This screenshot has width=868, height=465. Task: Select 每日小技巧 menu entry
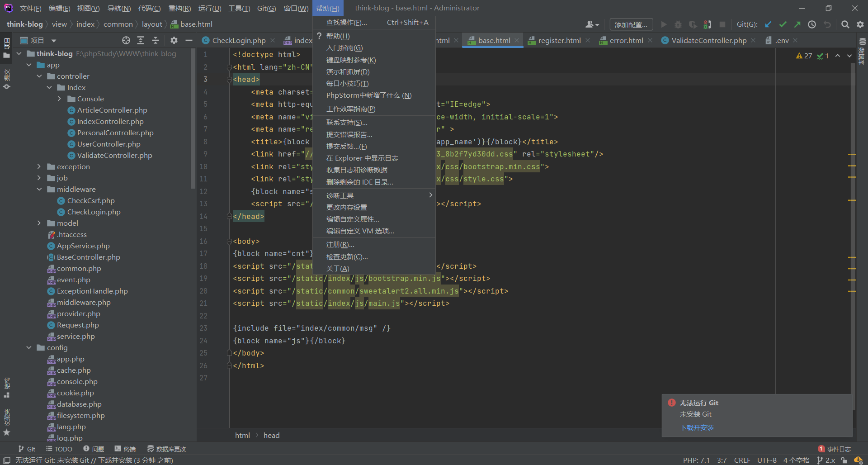point(374,84)
